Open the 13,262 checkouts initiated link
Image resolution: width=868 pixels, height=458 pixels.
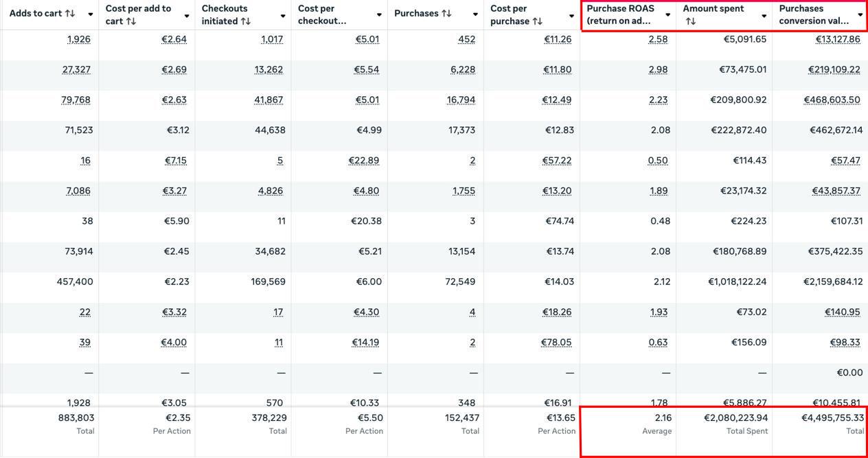(269, 69)
